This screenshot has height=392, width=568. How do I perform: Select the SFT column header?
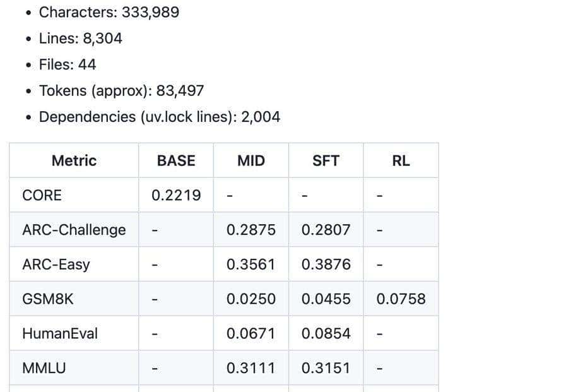(x=326, y=161)
